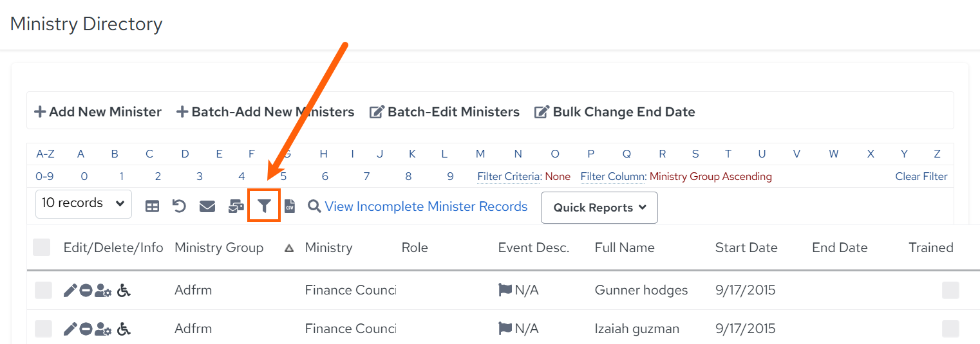The width and height of the screenshot is (980, 344).
Task: Delete Izaiah guzman record with minus icon
Action: [x=86, y=329]
